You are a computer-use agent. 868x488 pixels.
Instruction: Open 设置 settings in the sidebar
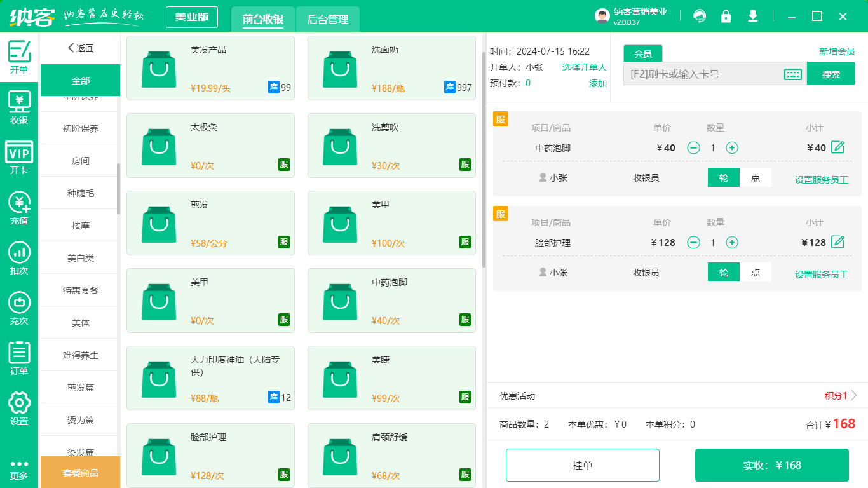19,410
